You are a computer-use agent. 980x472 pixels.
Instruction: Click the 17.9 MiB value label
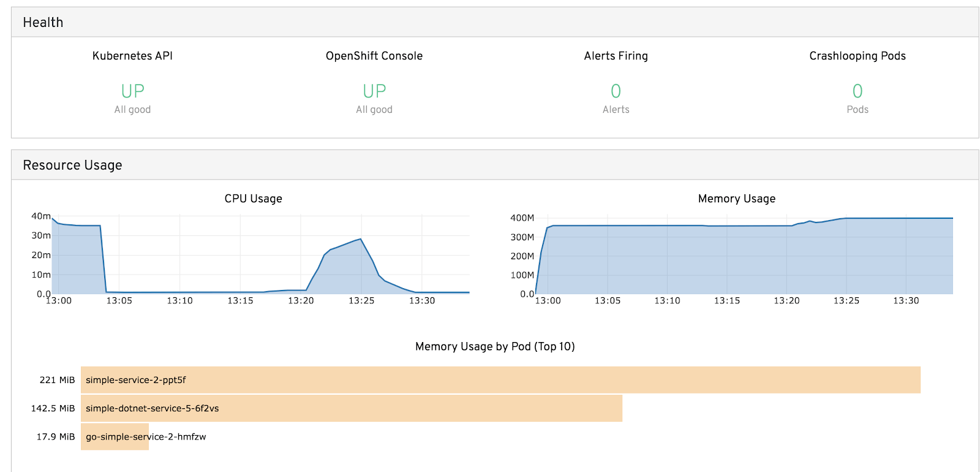[x=56, y=437]
